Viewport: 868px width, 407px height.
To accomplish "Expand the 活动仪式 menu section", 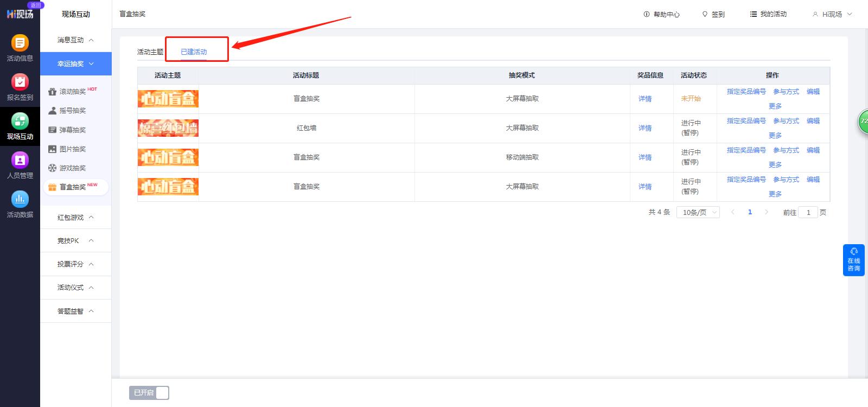I will coord(76,288).
